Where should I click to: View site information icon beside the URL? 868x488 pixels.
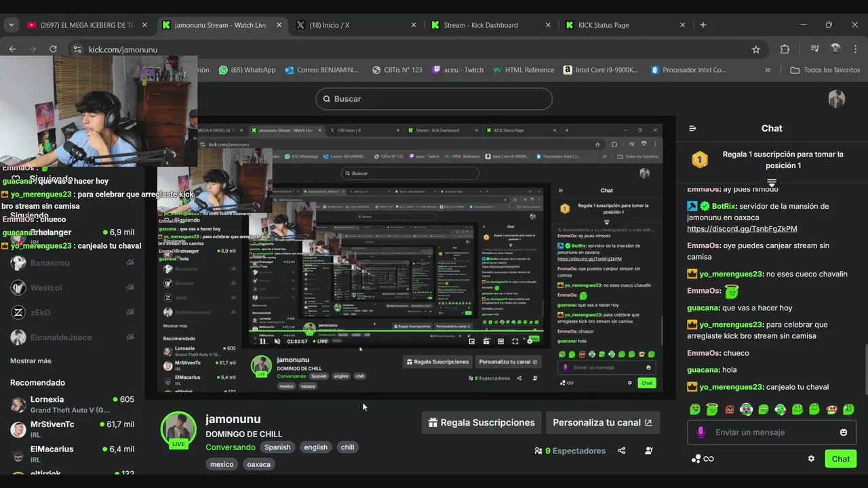coord(77,49)
